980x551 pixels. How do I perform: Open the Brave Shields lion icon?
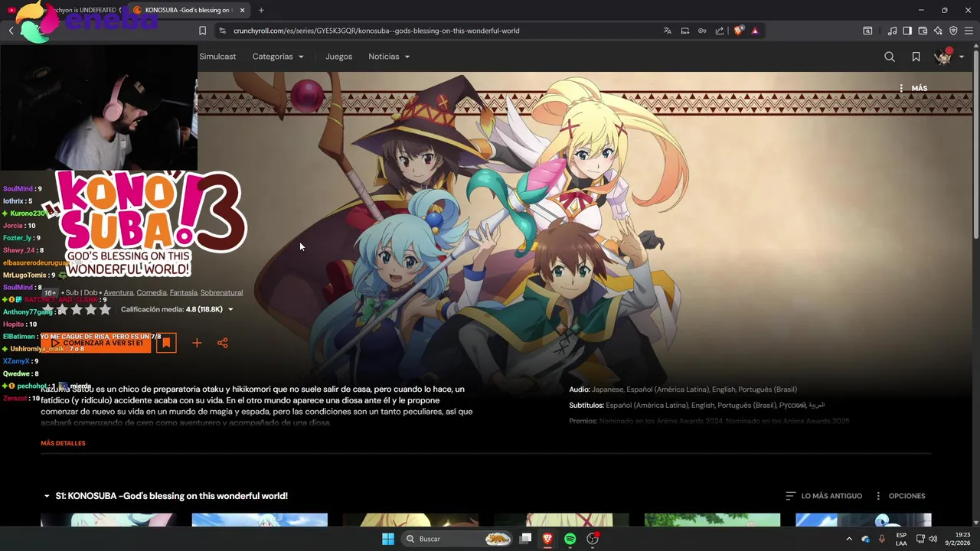(x=738, y=31)
